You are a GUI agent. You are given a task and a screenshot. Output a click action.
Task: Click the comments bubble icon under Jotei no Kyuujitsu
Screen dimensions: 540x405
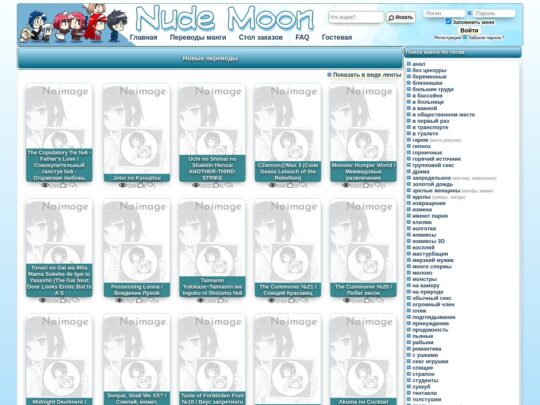[150, 185]
